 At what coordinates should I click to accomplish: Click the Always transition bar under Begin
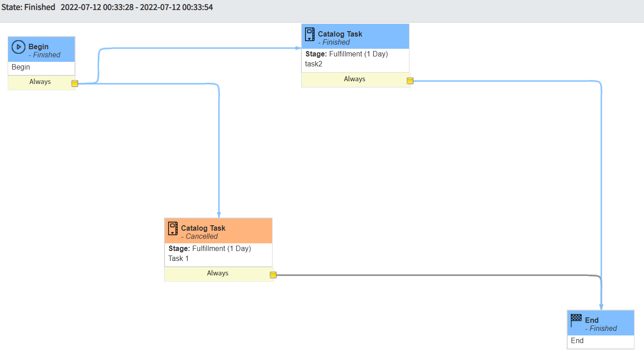tap(40, 82)
